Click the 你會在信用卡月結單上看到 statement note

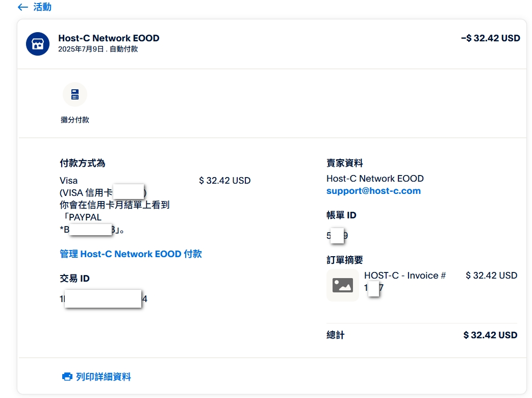click(x=115, y=205)
